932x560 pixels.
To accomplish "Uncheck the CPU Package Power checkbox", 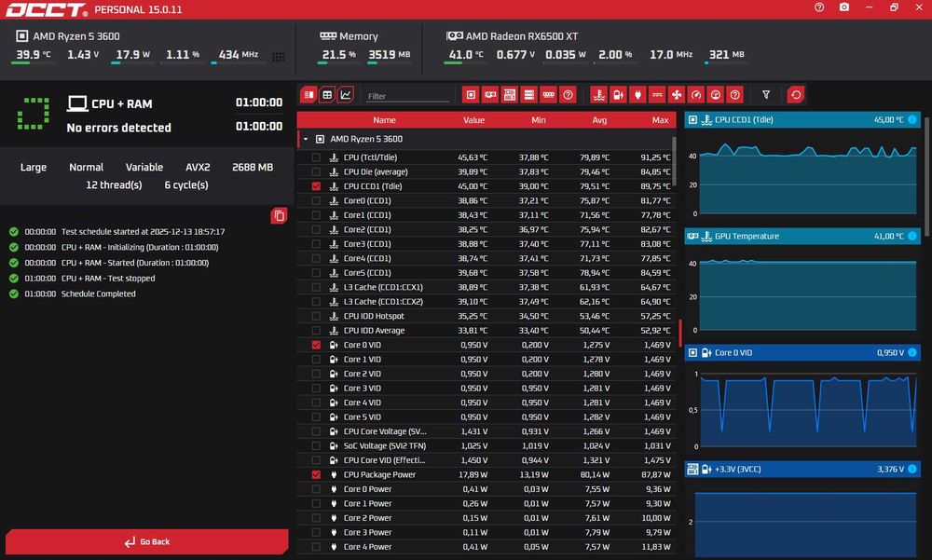I will [x=316, y=474].
